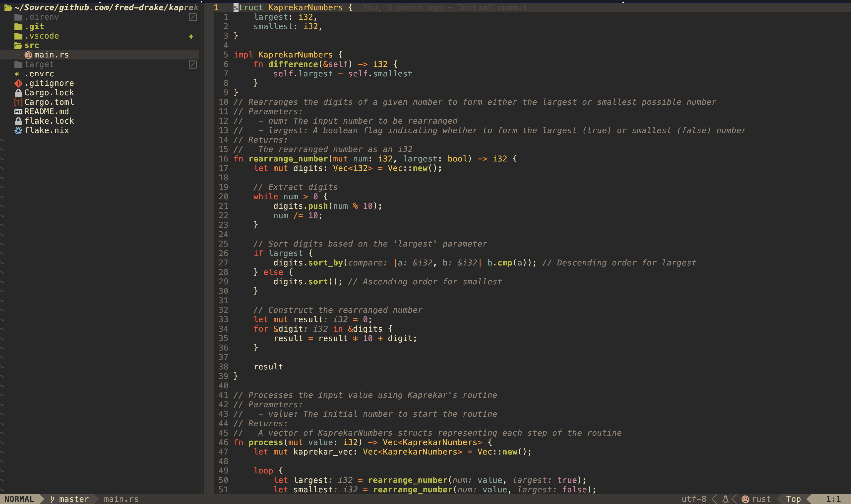The width and height of the screenshot is (851, 504).
Task: Click the asterisk icon beside .envrc
Action: (17, 74)
